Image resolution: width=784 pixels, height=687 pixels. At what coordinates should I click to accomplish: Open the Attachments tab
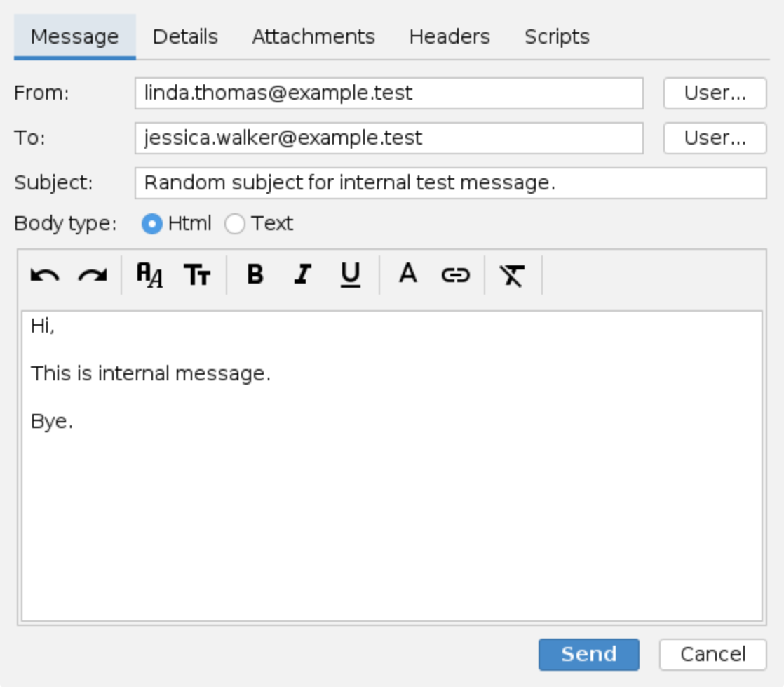pyautogui.click(x=313, y=37)
